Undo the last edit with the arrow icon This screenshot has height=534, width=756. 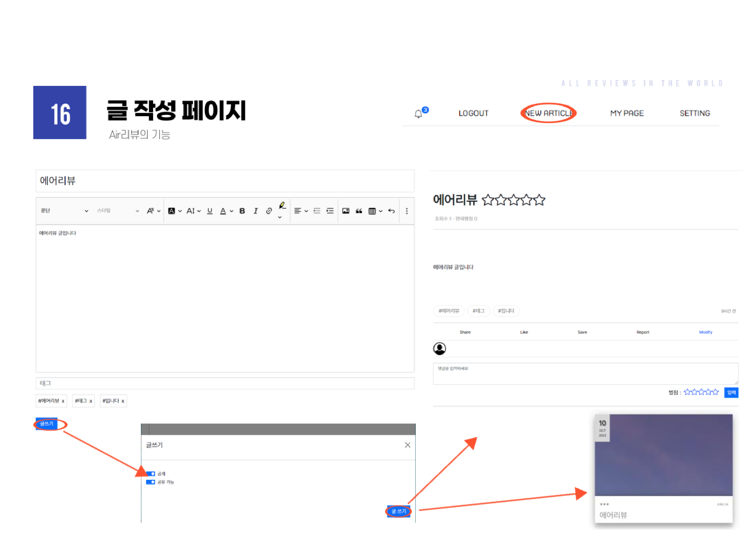click(x=391, y=211)
